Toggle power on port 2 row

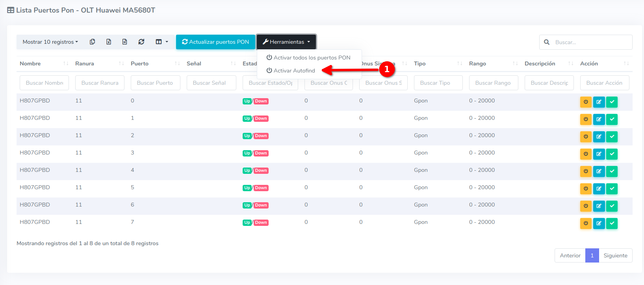[x=586, y=136]
